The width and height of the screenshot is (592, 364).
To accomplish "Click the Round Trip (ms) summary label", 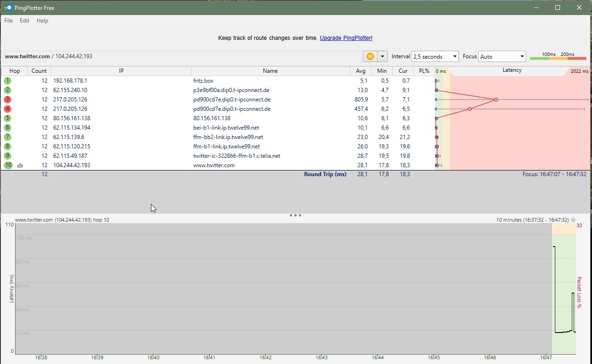I will click(x=325, y=174).
